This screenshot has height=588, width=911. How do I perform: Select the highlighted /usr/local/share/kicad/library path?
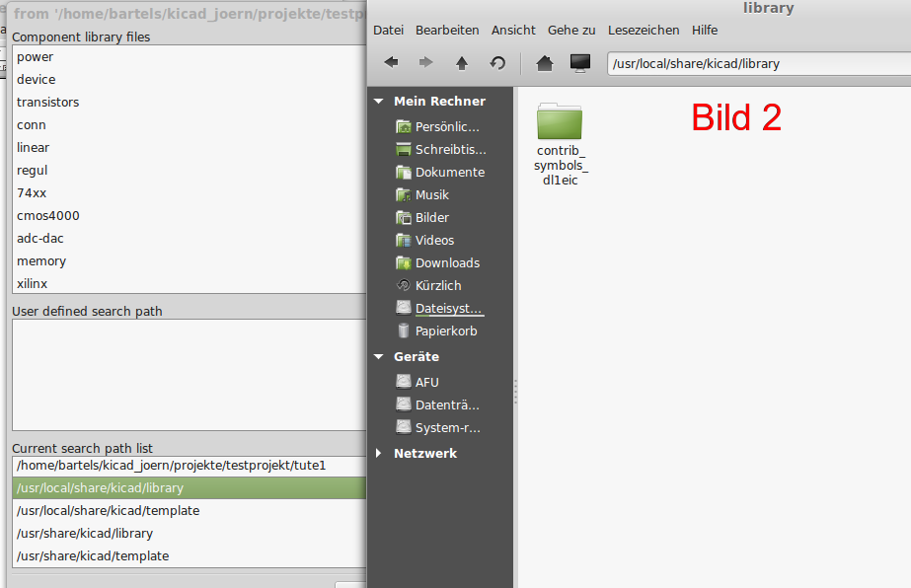[x=189, y=488]
